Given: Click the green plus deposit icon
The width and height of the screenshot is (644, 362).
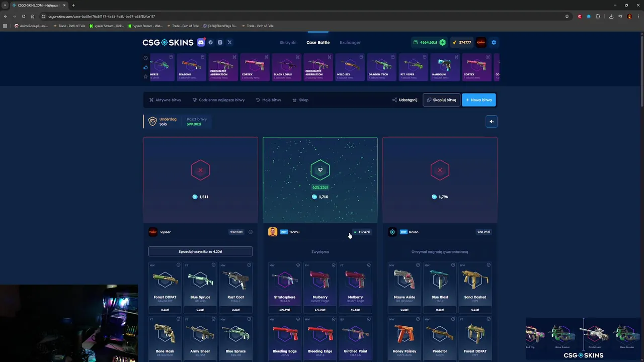Looking at the screenshot, I should [442, 42].
